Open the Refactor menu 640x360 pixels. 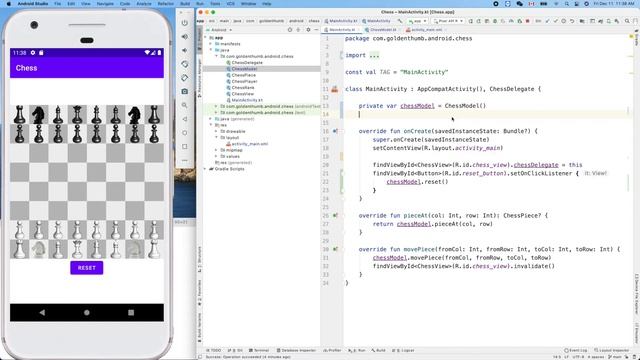click(166, 4)
